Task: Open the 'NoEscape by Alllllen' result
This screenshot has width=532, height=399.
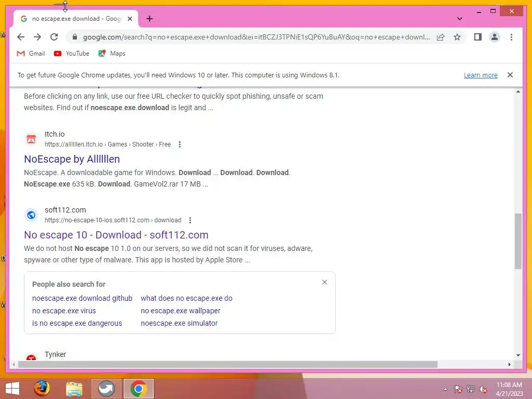Action: [x=72, y=159]
